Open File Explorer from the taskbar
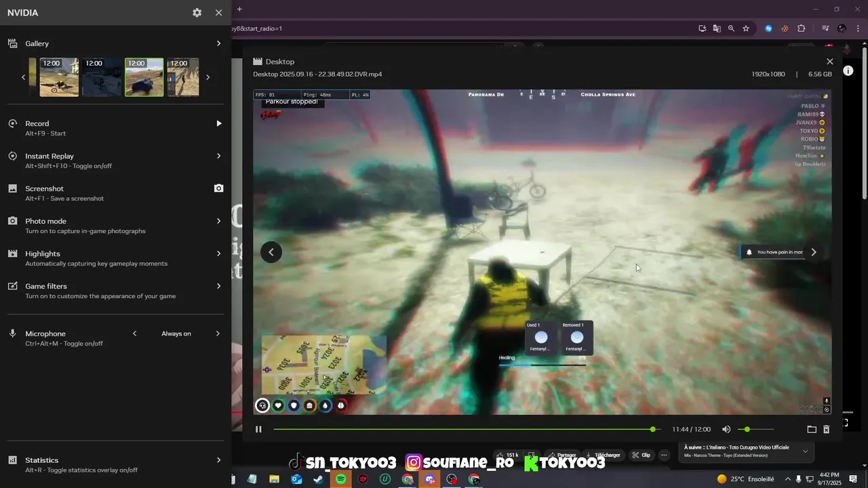This screenshot has width=868, height=488. (x=274, y=479)
